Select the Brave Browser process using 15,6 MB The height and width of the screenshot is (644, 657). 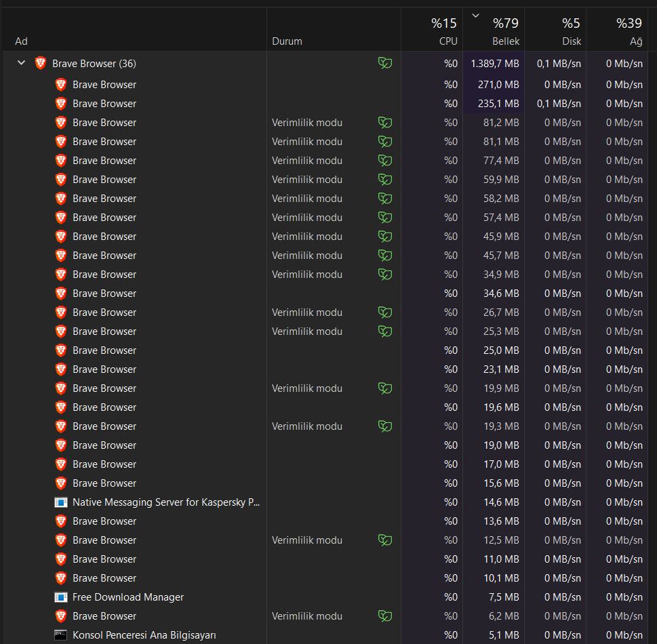pos(325,483)
